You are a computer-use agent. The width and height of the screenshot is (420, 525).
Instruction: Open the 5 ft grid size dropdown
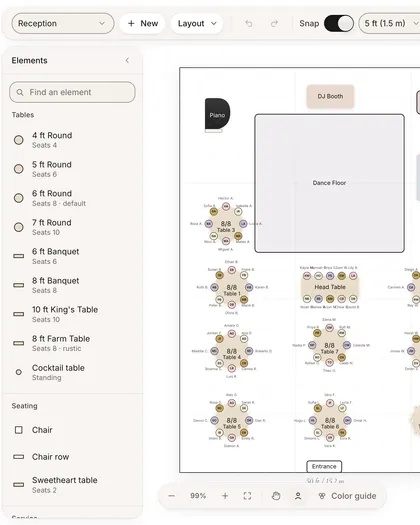[389, 23]
